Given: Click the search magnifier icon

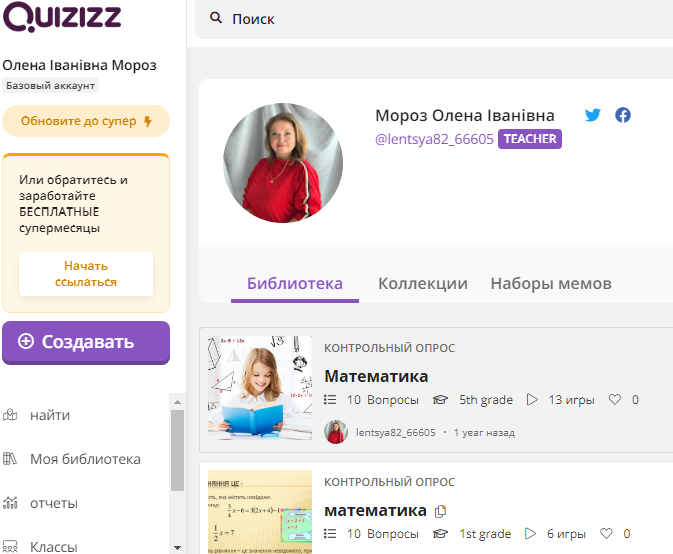Looking at the screenshot, I should [215, 18].
